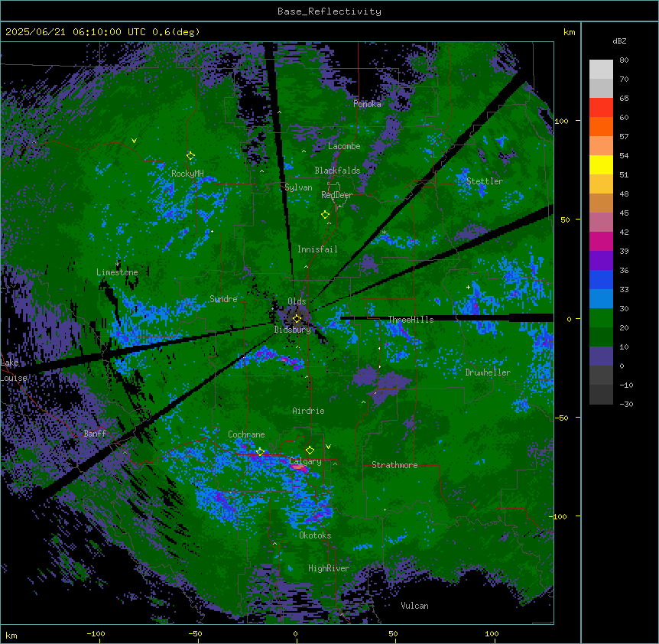Click the Limestone label on the map

pos(117,272)
